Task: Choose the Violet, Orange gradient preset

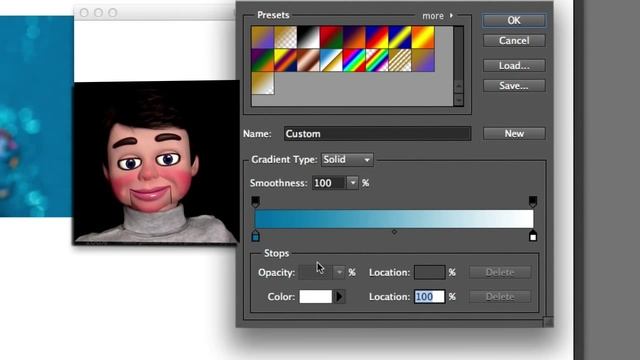Action: pyautogui.click(x=354, y=38)
